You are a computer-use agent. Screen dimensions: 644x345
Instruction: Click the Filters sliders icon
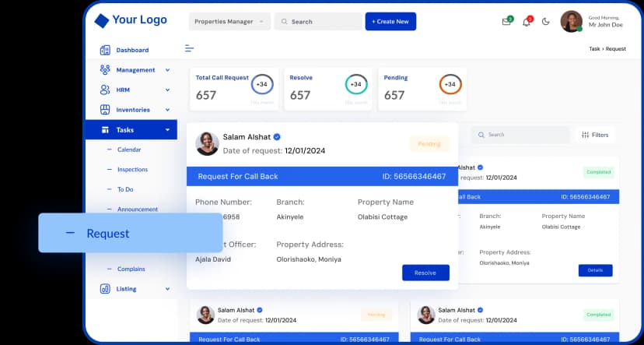pyautogui.click(x=585, y=135)
